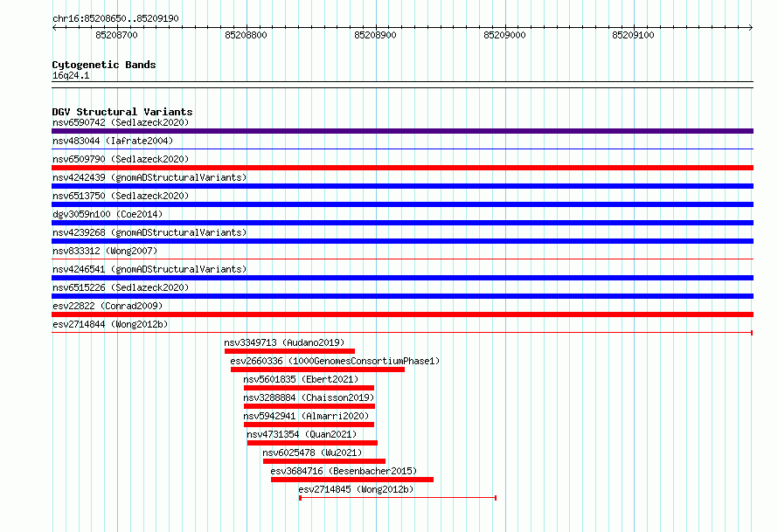Image resolution: width=778 pixels, height=532 pixels.
Task: Click the DGV Structural Variants track title
Action: [x=122, y=112]
